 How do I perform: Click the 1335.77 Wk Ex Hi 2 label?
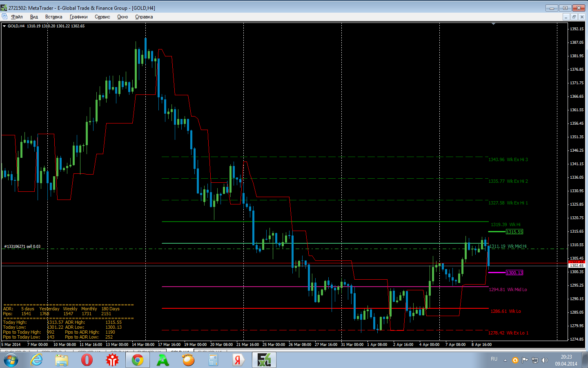click(x=508, y=181)
